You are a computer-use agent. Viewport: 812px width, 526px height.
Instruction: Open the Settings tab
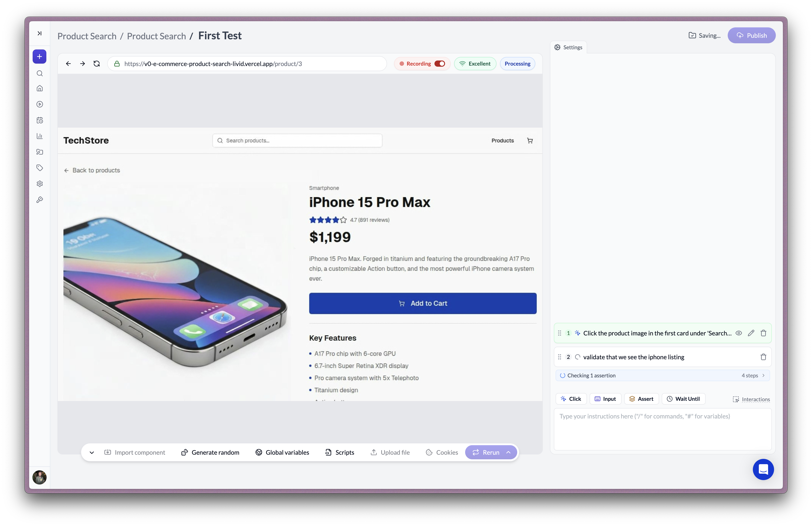(x=568, y=47)
